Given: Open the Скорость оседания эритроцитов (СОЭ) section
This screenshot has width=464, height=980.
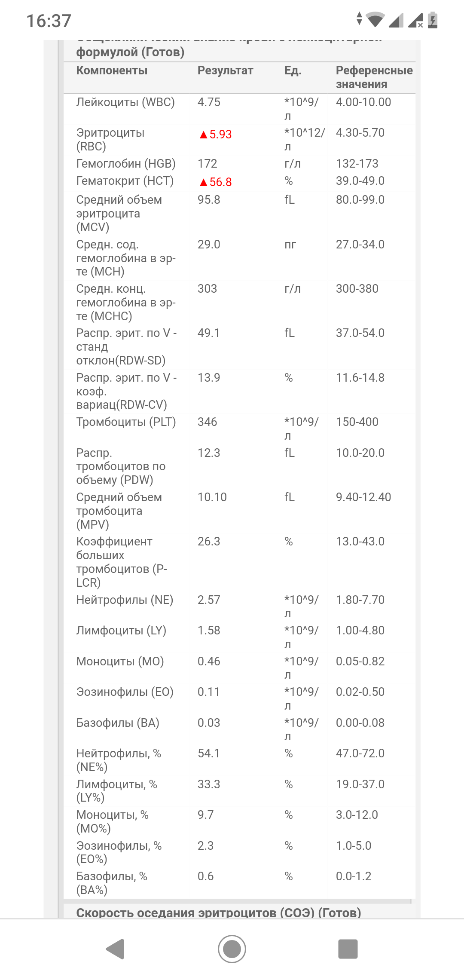Looking at the screenshot, I should point(219,913).
